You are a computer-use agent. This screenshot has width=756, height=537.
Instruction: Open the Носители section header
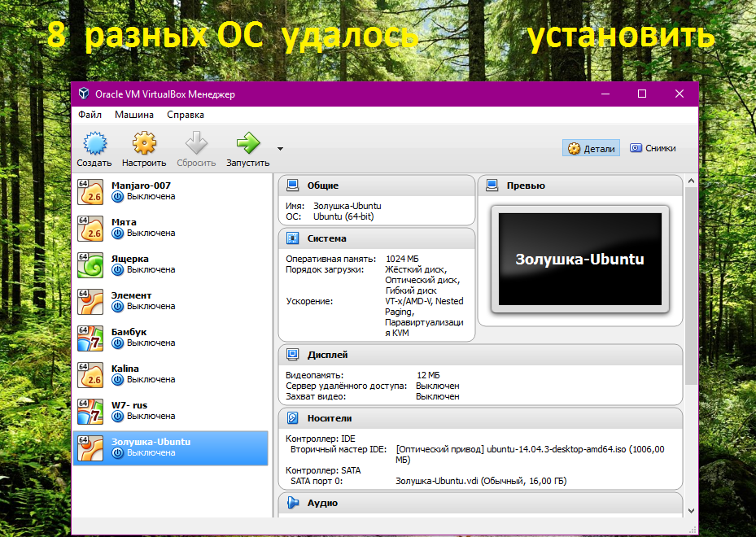(480, 418)
